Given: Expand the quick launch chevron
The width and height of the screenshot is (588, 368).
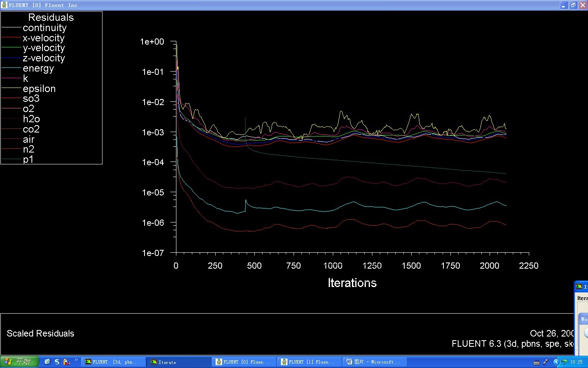Looking at the screenshot, I should (76, 360).
